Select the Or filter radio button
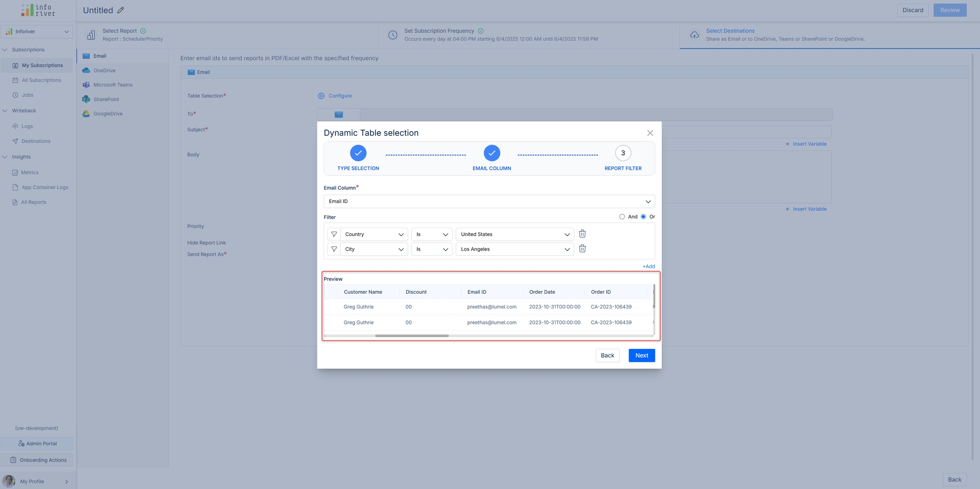 [x=643, y=217]
